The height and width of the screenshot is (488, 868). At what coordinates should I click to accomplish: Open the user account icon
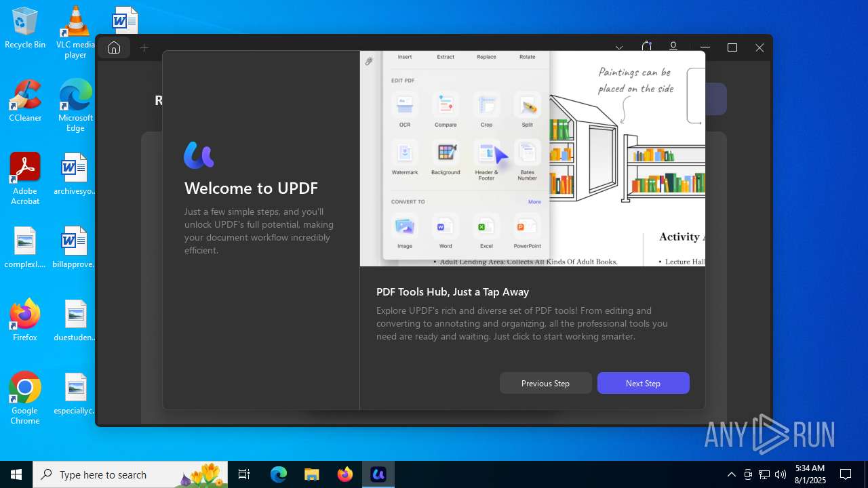673,47
